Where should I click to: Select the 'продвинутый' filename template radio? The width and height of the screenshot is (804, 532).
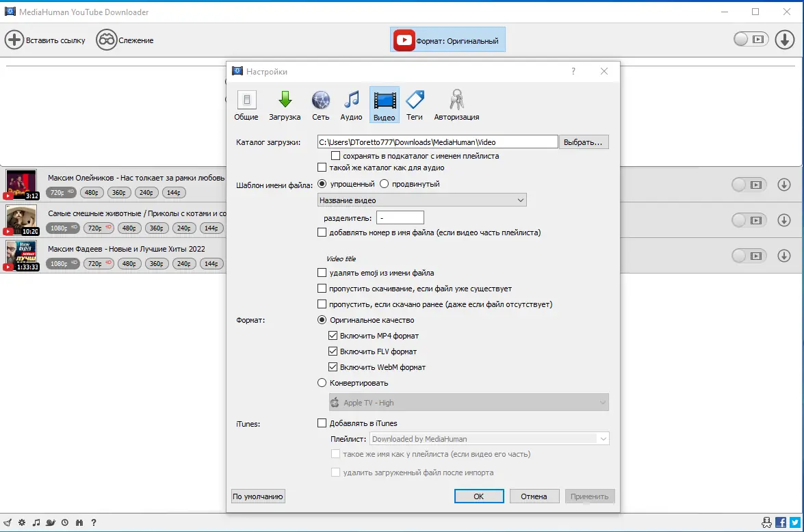point(384,183)
